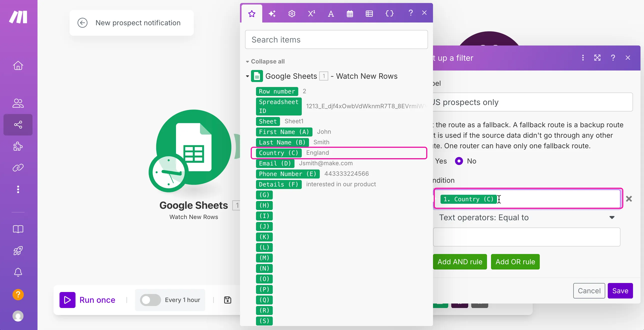The image size is (644, 330).
Task: Select Sheet variable
Action: [268, 121]
